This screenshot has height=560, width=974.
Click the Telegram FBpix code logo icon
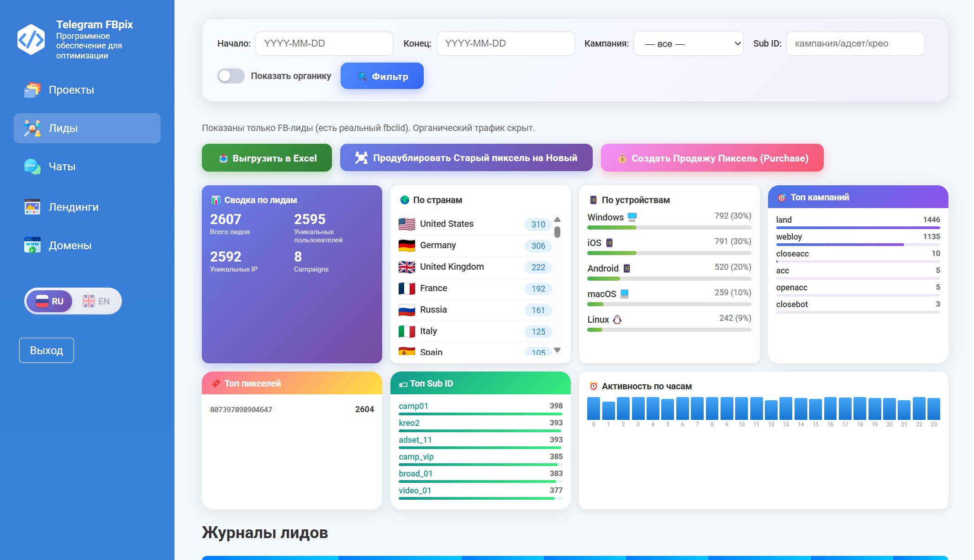point(31,40)
